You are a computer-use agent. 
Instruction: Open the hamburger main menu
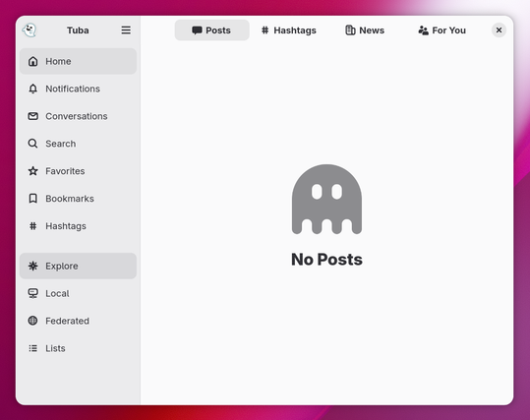[x=126, y=30]
